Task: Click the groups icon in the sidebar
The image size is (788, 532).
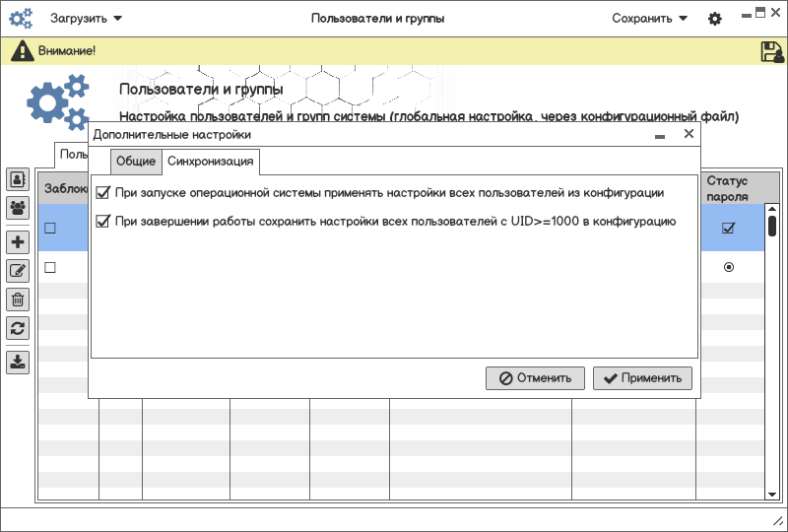Action: pos(18,208)
